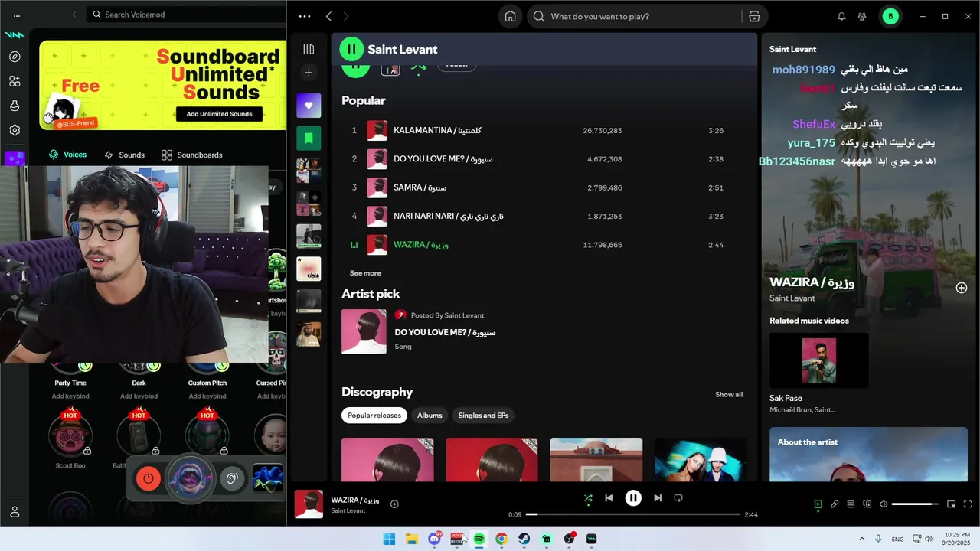
Task: Switch to Voicemod Voices tab
Action: click(67, 155)
